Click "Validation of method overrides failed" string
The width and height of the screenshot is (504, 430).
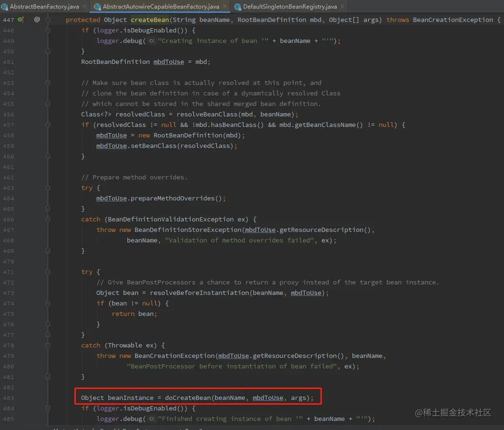(x=239, y=241)
